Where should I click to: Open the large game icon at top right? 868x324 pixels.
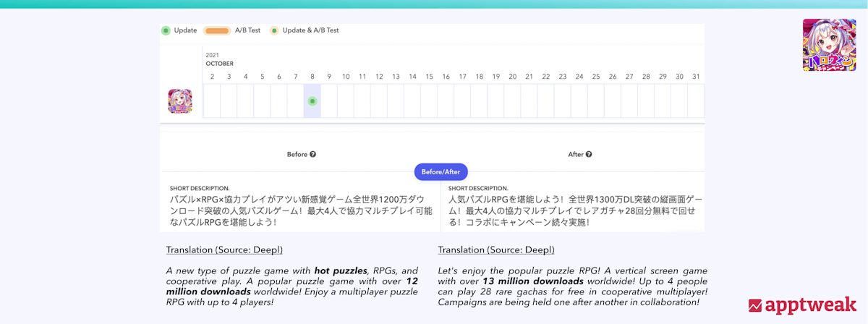pos(829,45)
